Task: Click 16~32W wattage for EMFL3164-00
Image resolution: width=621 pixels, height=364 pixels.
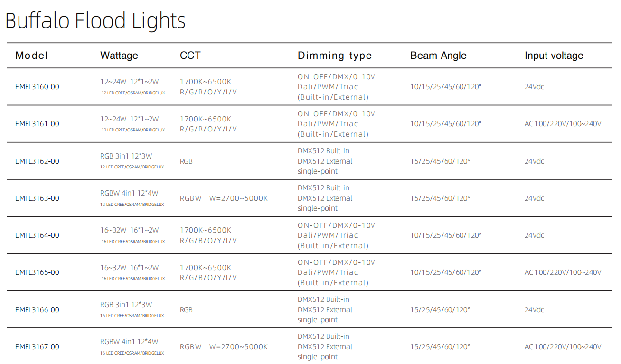Action: pyautogui.click(x=130, y=230)
